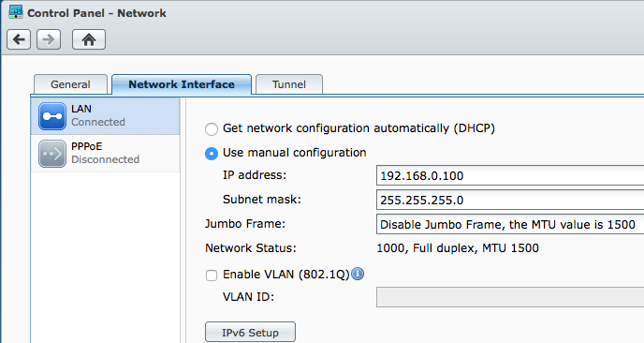
Task: Click the IP address input field
Action: (x=510, y=175)
